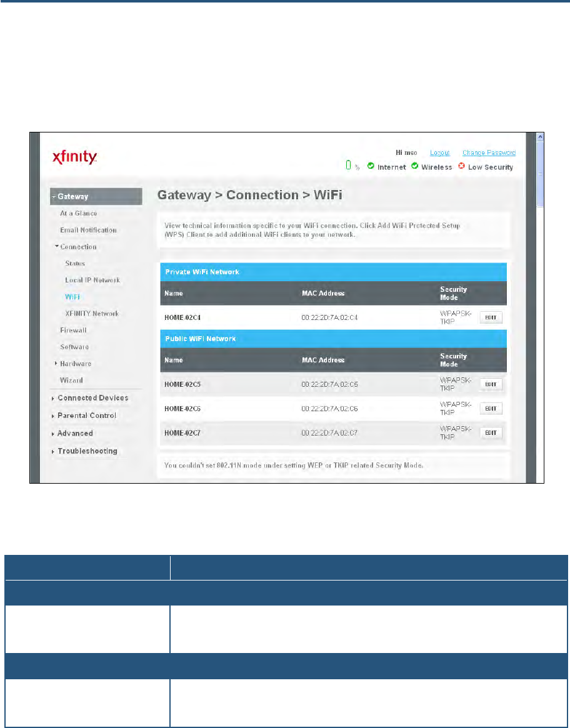The height and width of the screenshot is (728, 570).
Task: Open the Firewall page
Action: [73, 331]
